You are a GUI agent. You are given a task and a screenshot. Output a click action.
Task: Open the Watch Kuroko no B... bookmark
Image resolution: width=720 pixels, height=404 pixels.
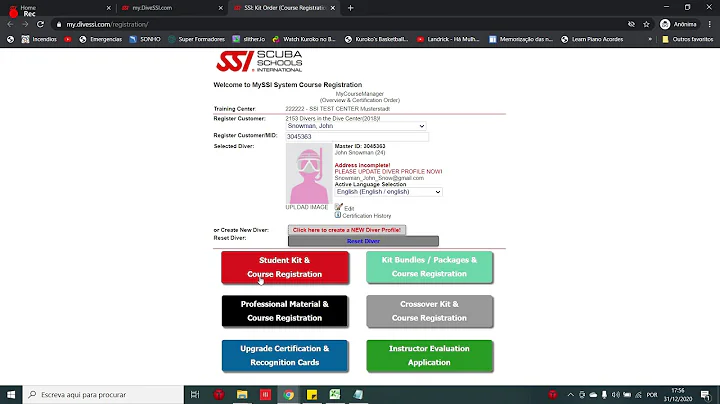(304, 39)
